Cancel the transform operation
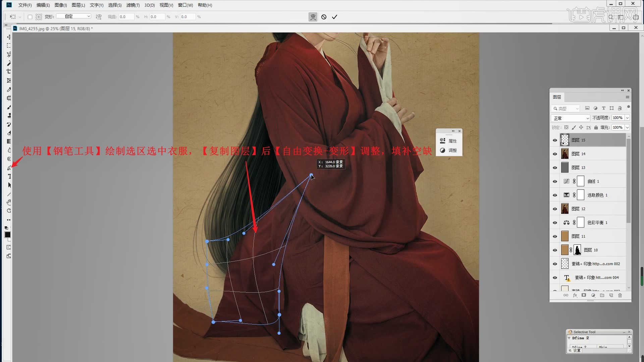 point(324,17)
